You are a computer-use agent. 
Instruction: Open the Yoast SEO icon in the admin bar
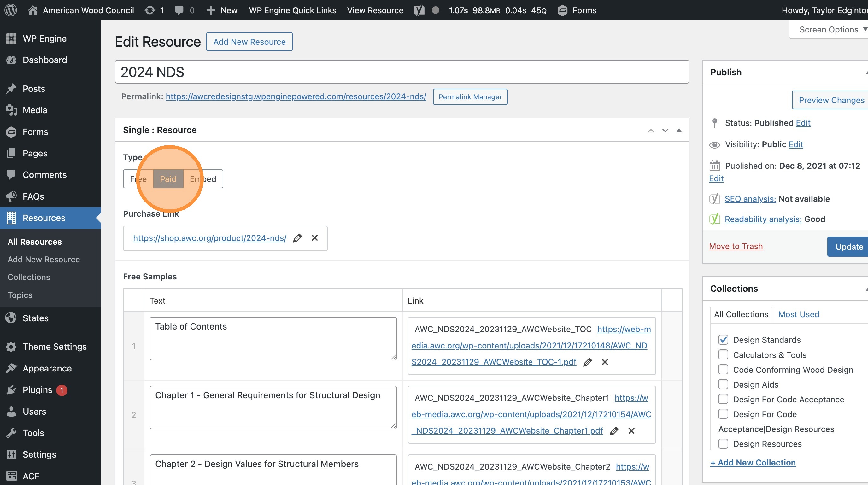pyautogui.click(x=419, y=10)
